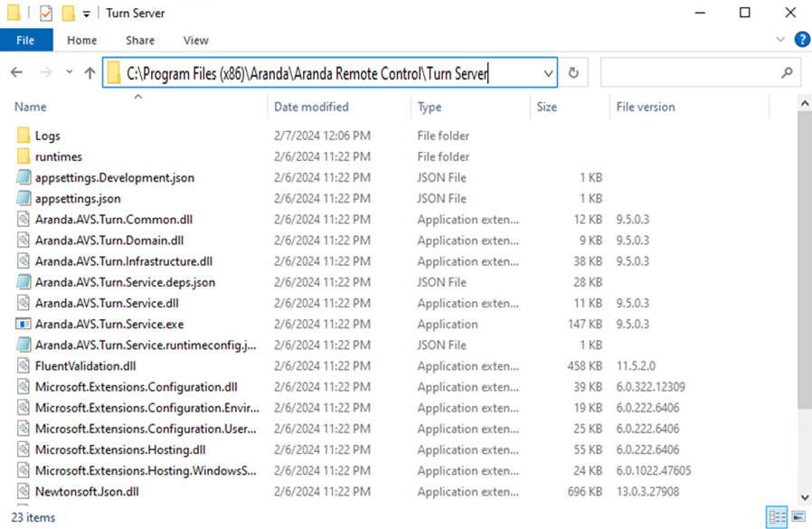Switch to Details view layout icon
Image resolution: width=812 pixels, height=529 pixels.
777,516
